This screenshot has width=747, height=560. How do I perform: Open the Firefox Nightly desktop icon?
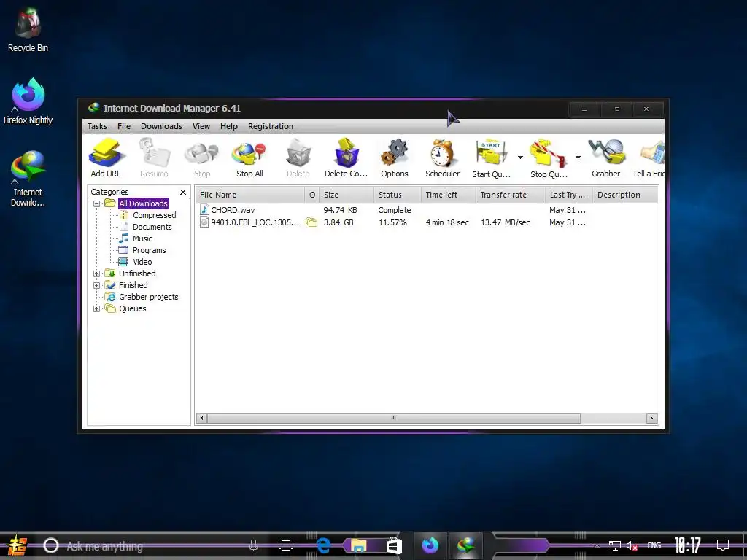28,101
